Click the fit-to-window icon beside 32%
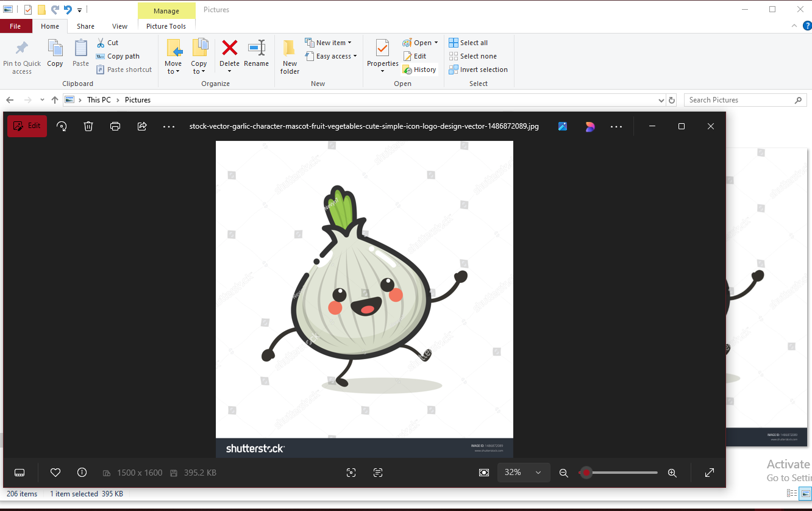The image size is (812, 511). (484, 473)
